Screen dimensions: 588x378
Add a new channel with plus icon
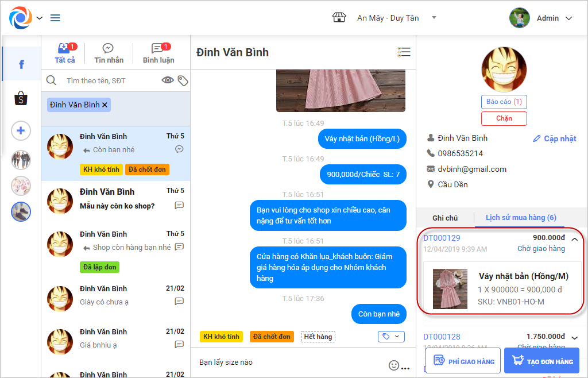coord(21,130)
